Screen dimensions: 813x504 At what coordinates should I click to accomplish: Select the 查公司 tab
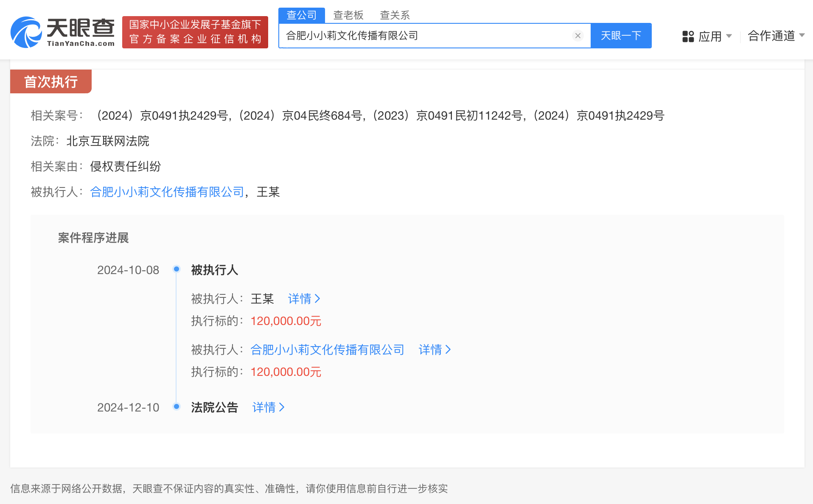[302, 15]
